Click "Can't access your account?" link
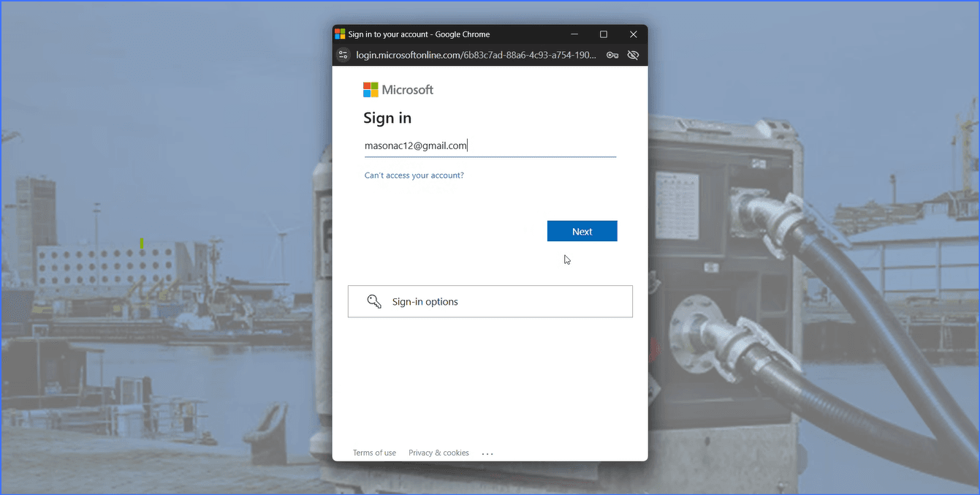 pos(414,175)
